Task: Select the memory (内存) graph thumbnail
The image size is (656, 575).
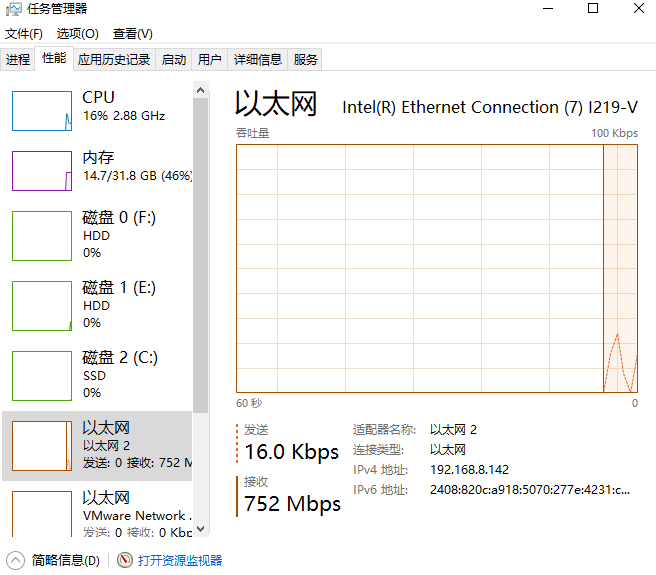Action: tap(42, 171)
